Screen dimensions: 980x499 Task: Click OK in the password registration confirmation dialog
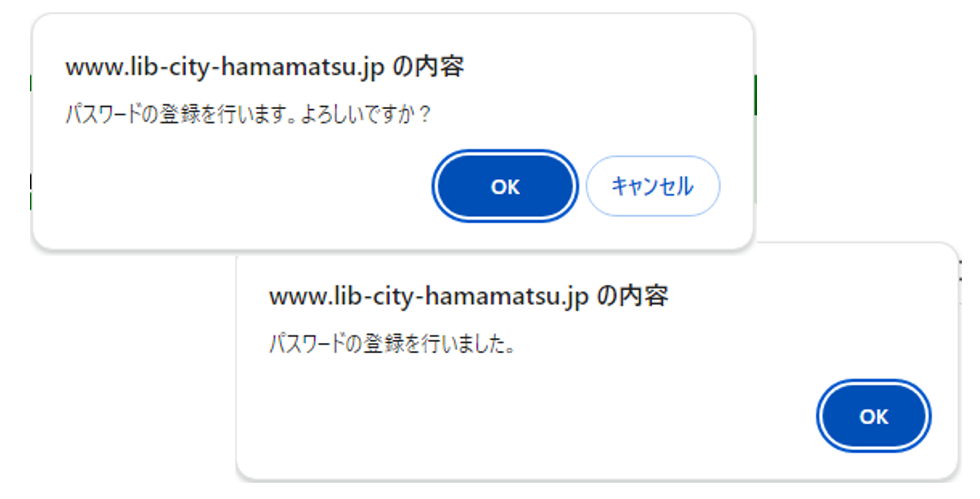[x=505, y=187]
